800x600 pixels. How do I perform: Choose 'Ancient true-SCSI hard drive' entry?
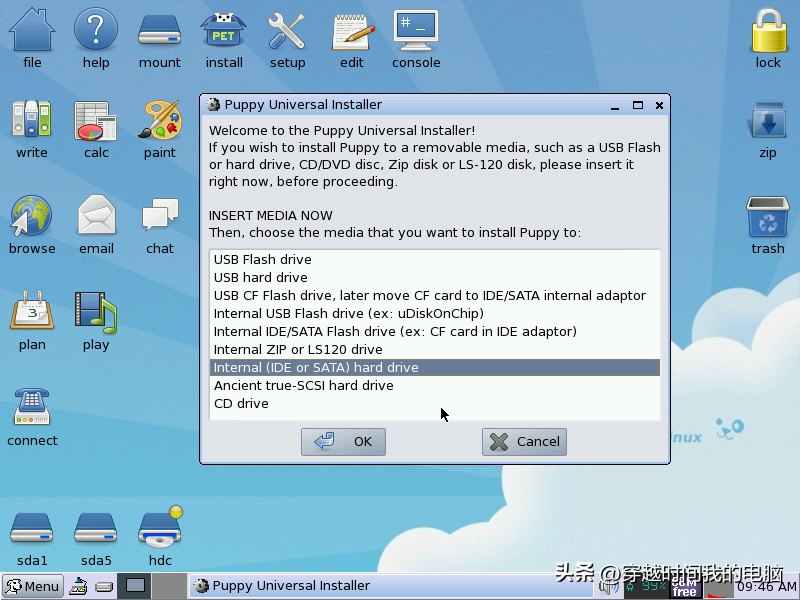pos(435,385)
